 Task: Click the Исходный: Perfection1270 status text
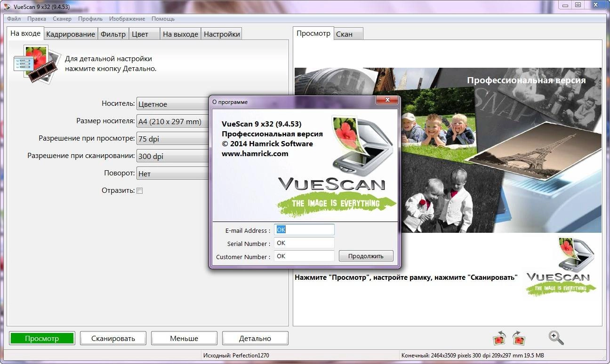click(236, 356)
